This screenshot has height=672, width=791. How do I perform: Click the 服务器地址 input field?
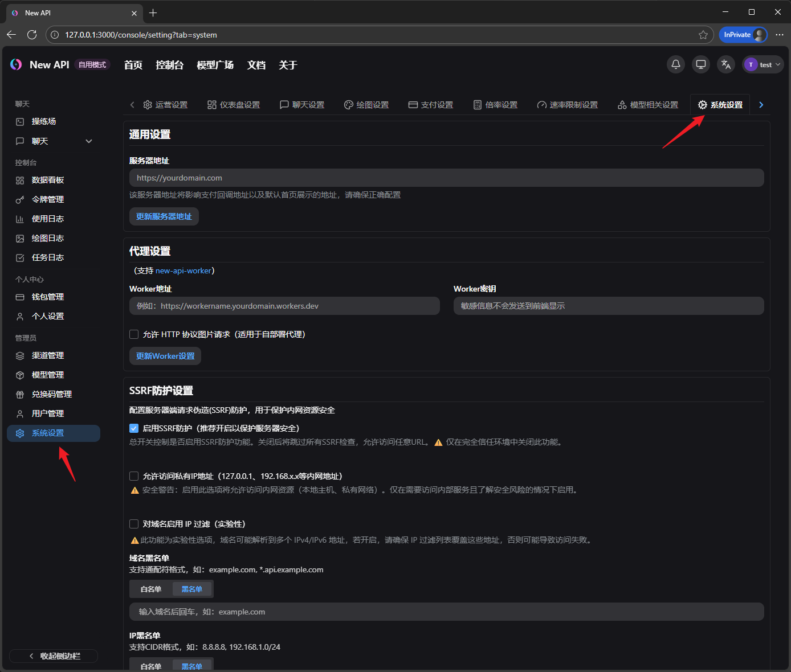click(446, 178)
